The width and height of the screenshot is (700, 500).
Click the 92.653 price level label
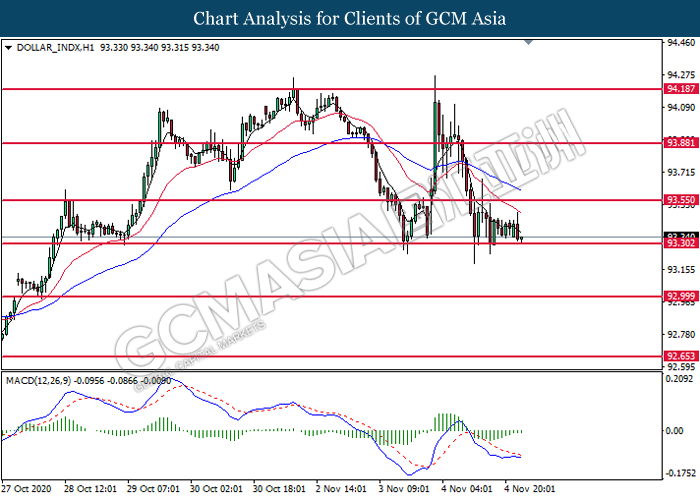pos(680,356)
